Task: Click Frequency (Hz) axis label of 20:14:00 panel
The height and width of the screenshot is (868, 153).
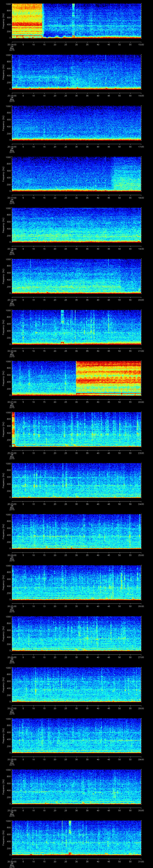Action: (3, 21)
